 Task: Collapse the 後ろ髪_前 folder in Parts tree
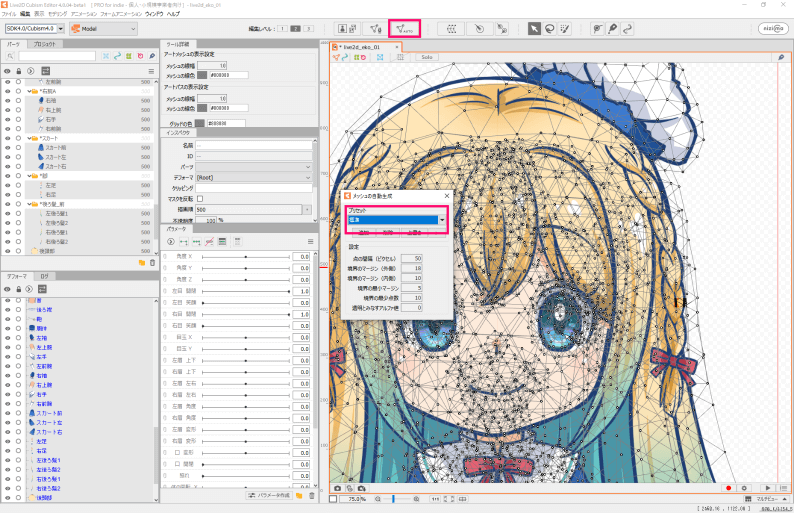[x=29, y=204]
